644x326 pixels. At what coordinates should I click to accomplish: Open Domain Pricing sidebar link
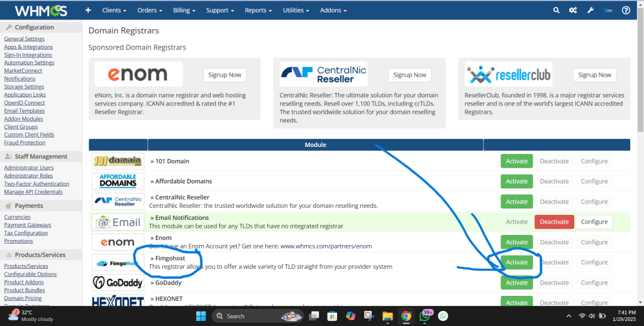coord(23,298)
